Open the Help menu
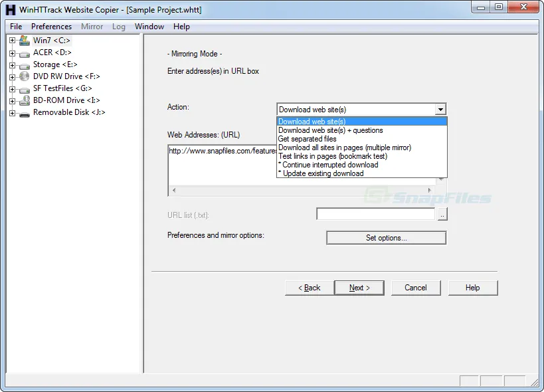The width and height of the screenshot is (544, 392). 181,27
